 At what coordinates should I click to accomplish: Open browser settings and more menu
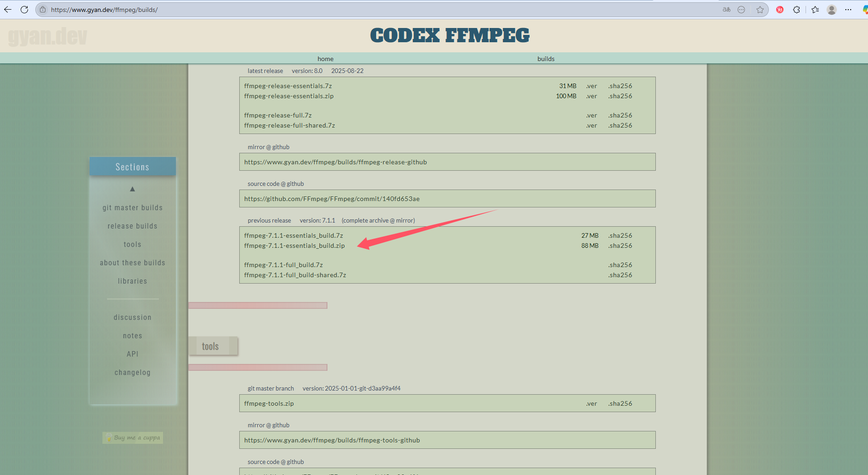pos(848,10)
